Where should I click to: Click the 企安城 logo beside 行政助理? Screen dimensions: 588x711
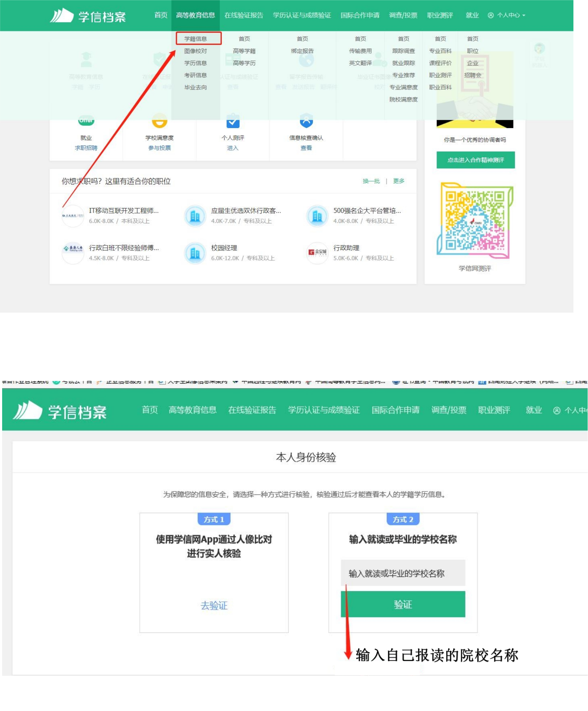pos(317,253)
